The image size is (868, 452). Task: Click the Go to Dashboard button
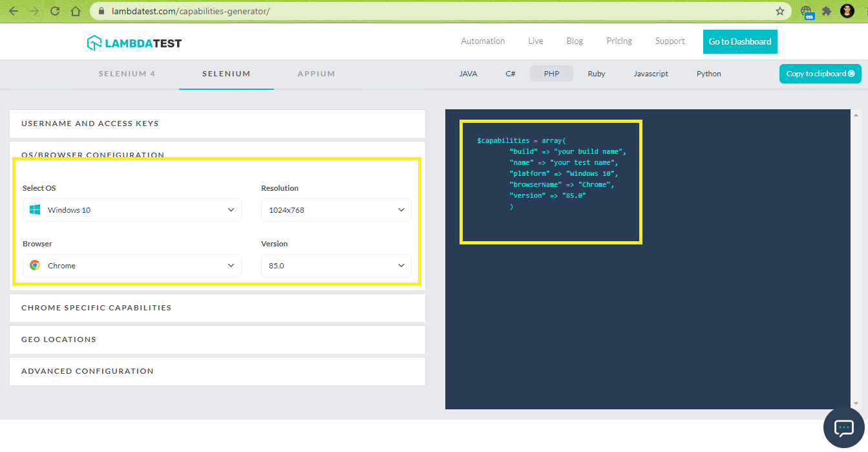pyautogui.click(x=740, y=41)
